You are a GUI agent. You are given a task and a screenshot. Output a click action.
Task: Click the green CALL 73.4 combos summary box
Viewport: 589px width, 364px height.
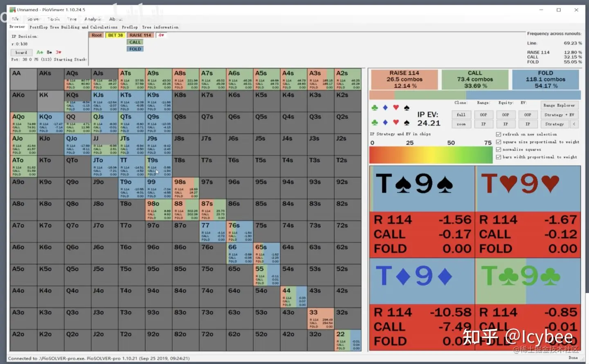click(x=475, y=79)
